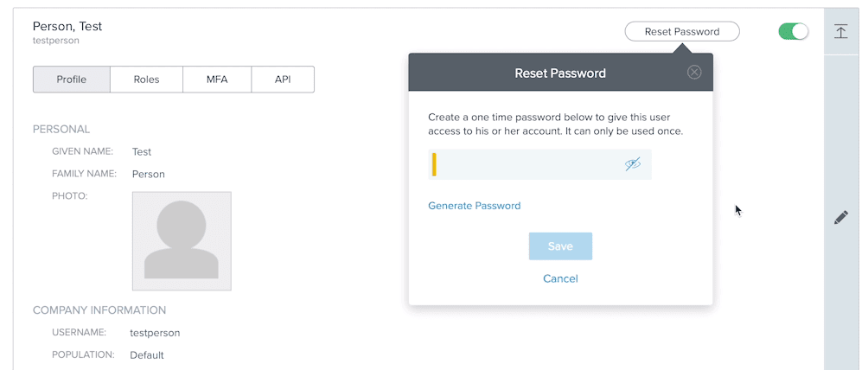868x370 pixels.
Task: Open the Roles tab
Action: (146, 80)
